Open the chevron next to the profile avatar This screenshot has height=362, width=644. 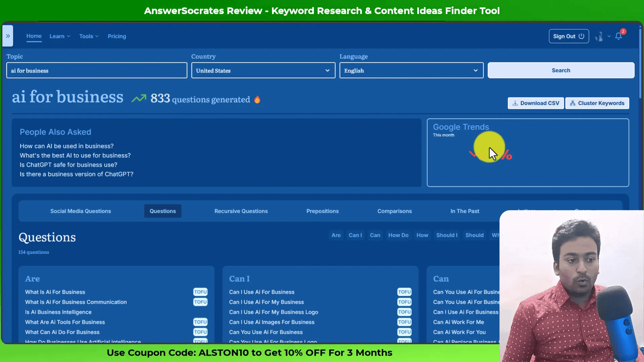point(609,36)
